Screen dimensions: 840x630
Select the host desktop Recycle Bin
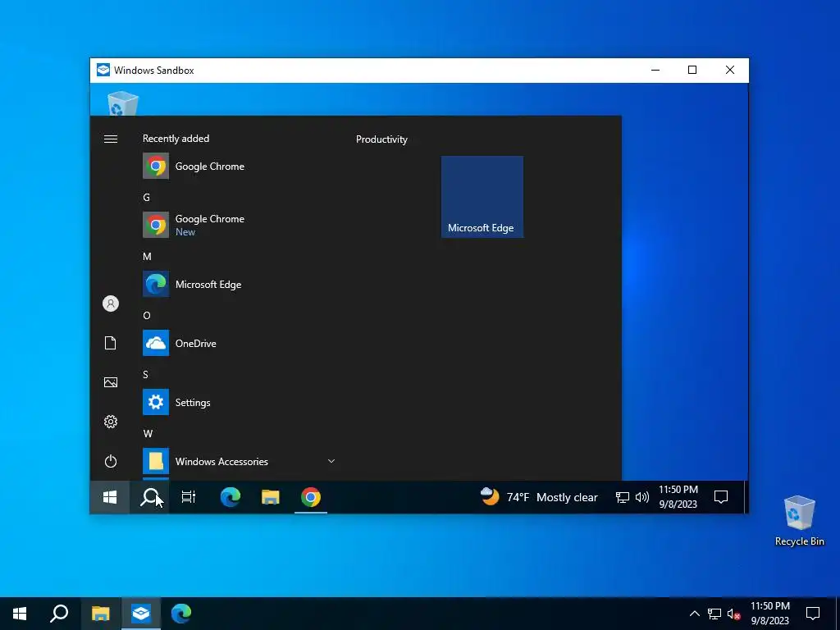coord(799,521)
